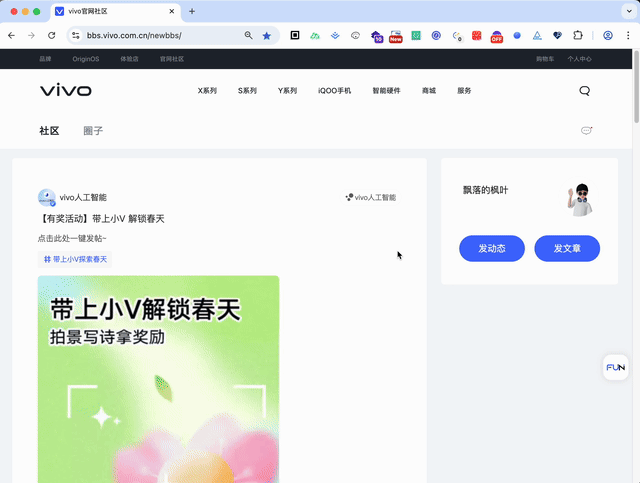The image size is (640, 483).
Task: Switch to the 圈子 tab
Action: 93,131
